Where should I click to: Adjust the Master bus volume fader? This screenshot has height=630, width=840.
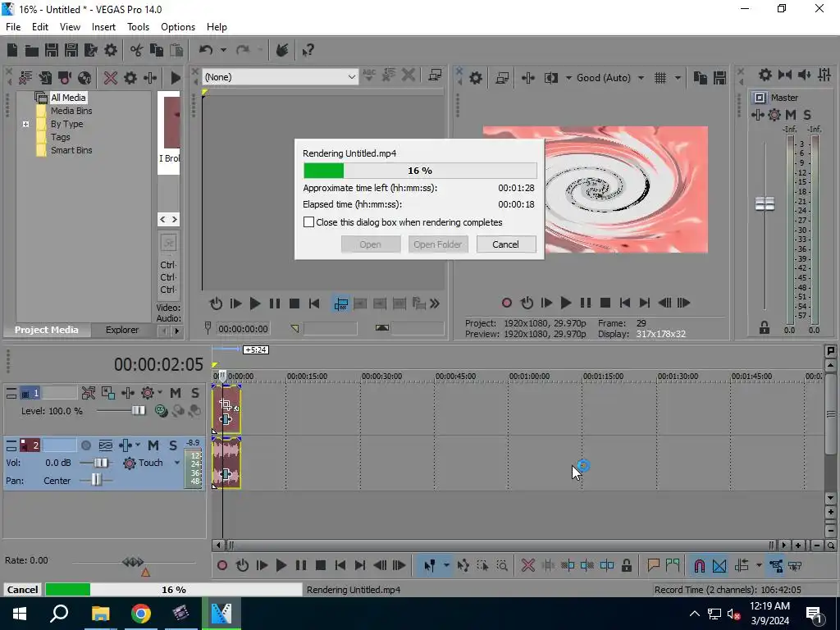tap(765, 204)
